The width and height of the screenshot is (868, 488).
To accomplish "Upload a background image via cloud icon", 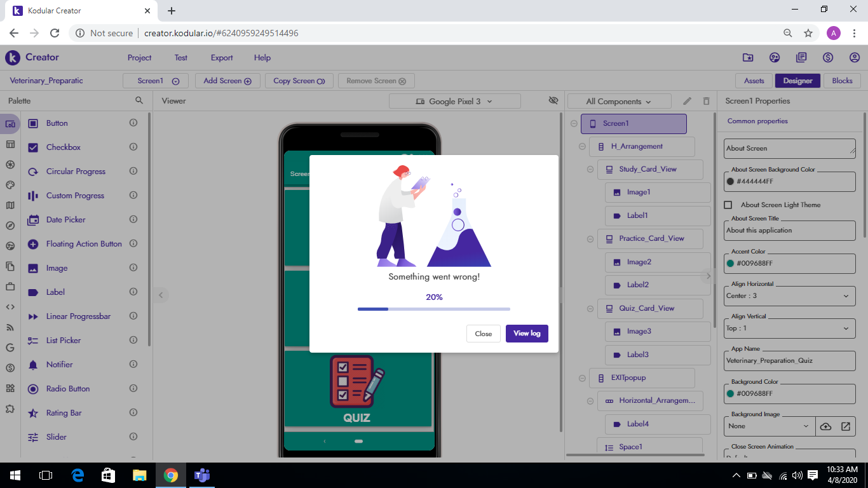I will (x=825, y=426).
